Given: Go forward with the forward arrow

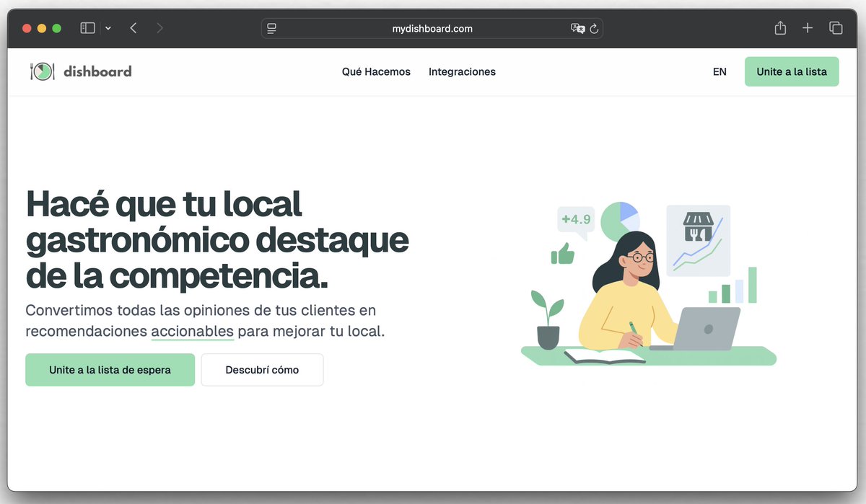Looking at the screenshot, I should (x=159, y=28).
